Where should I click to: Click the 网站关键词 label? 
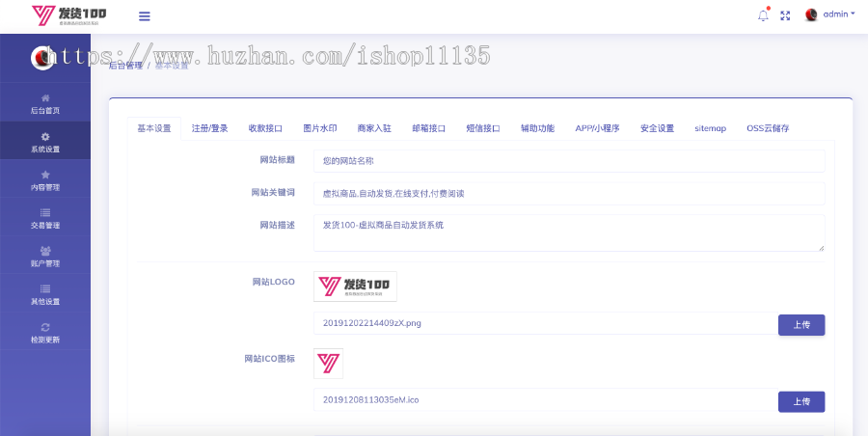coord(273,193)
